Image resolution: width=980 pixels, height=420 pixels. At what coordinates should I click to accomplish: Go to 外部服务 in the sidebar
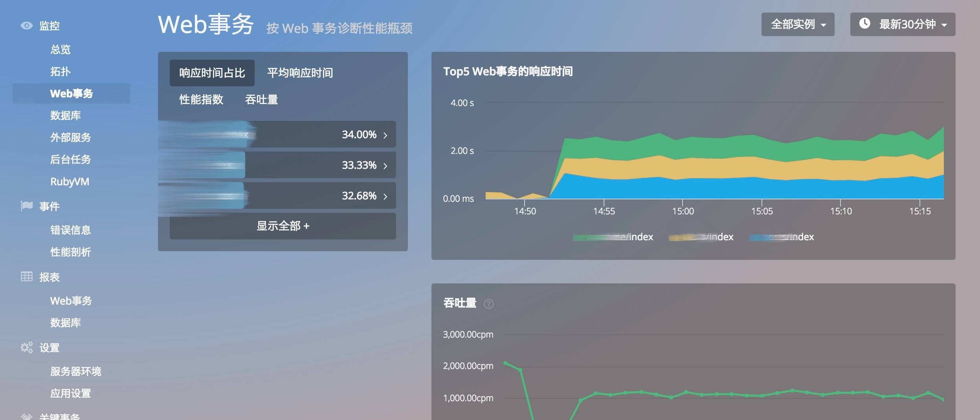[71, 137]
